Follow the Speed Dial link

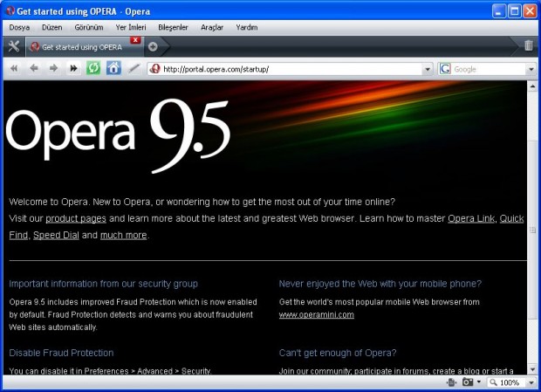click(x=56, y=236)
